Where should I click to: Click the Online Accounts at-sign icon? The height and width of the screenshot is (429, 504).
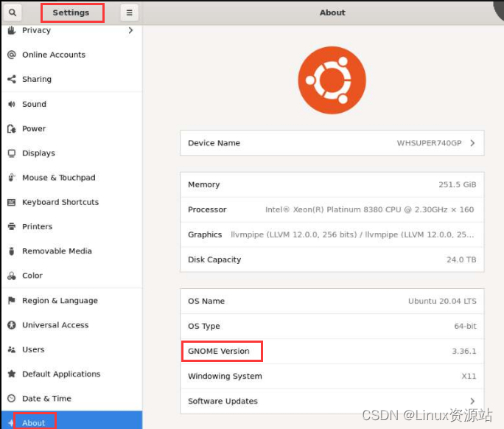pyautogui.click(x=12, y=55)
